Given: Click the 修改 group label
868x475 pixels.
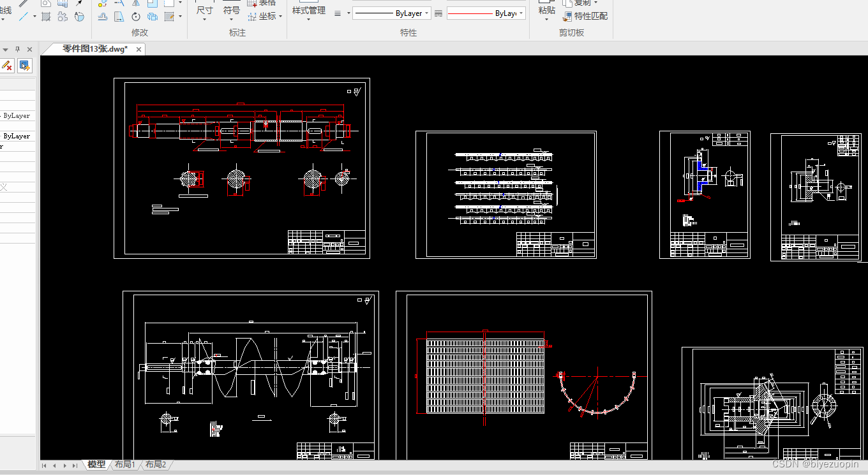Looking at the screenshot, I should 140,33.
